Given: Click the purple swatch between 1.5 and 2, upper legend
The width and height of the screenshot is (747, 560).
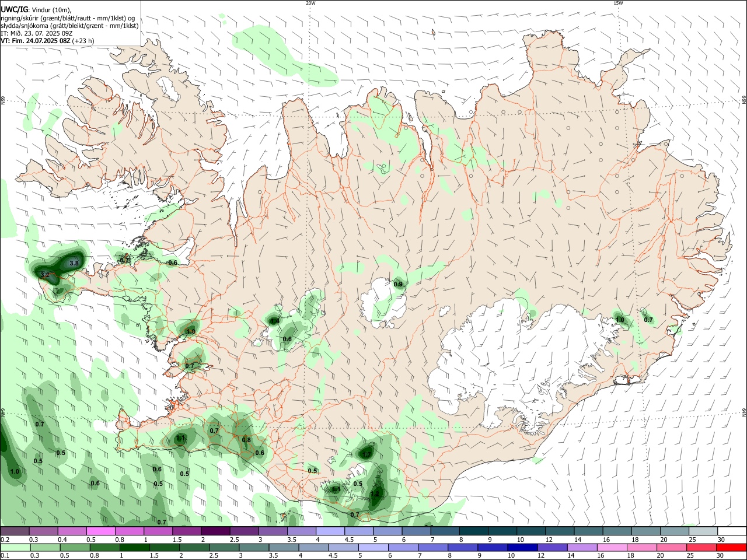Looking at the screenshot, I should pyautogui.click(x=187, y=531).
